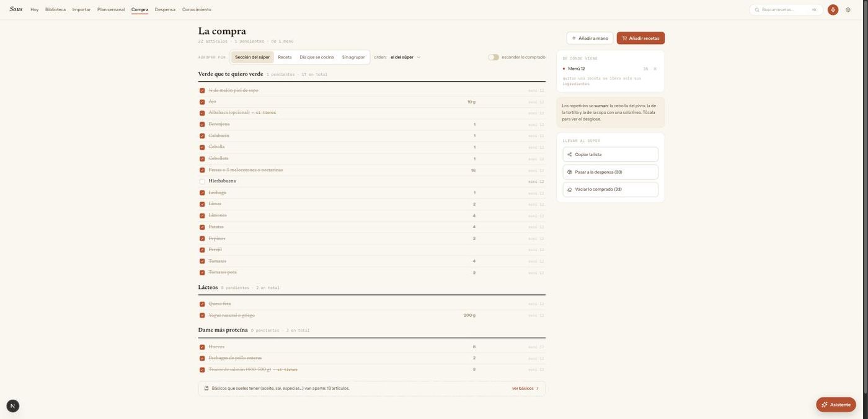Group by Sección del súper
The image size is (868, 419).
pyautogui.click(x=252, y=57)
